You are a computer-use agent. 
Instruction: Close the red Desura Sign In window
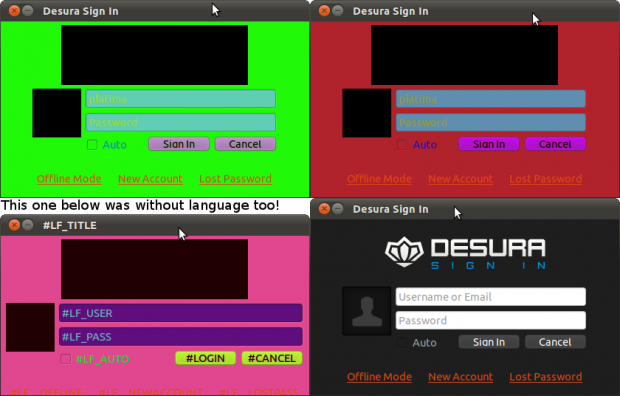tap(324, 11)
